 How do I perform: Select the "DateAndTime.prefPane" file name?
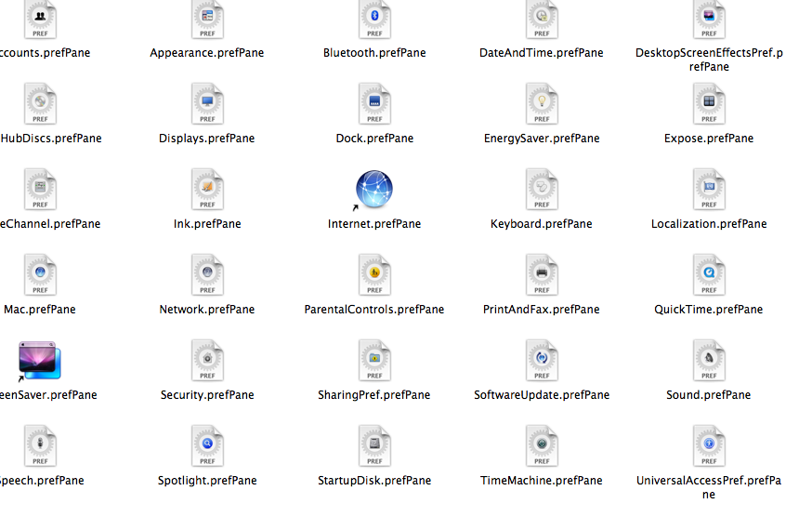click(541, 53)
